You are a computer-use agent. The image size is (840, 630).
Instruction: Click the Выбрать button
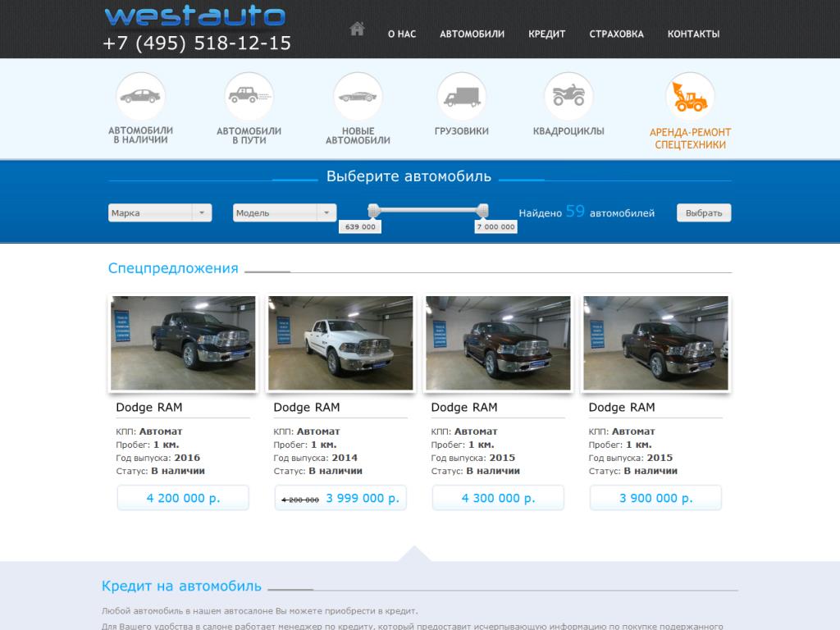[704, 212]
